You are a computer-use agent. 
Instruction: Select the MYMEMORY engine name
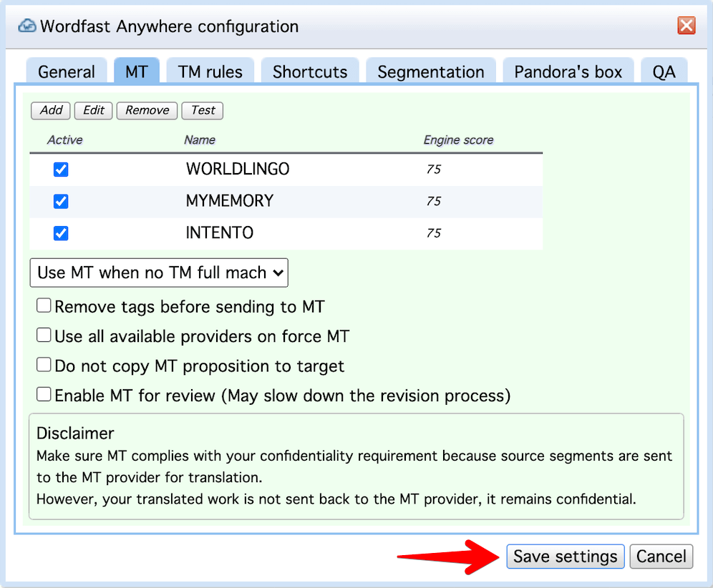(229, 201)
